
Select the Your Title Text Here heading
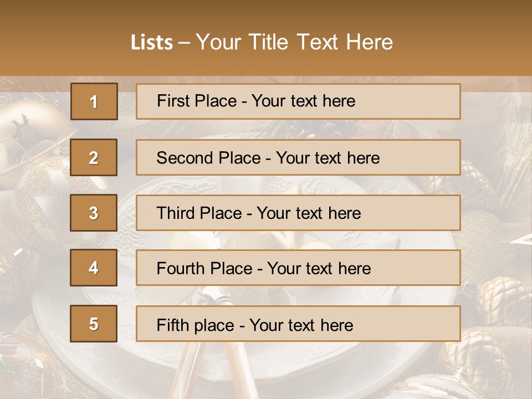294,43
